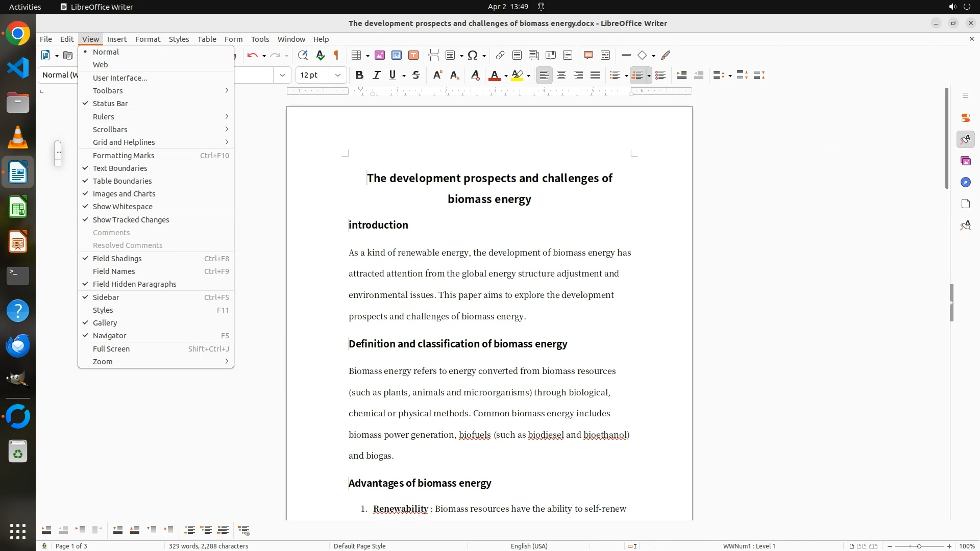Click the Insert Hyperlink icon
Image resolution: width=980 pixels, height=551 pixels.
coord(500,55)
